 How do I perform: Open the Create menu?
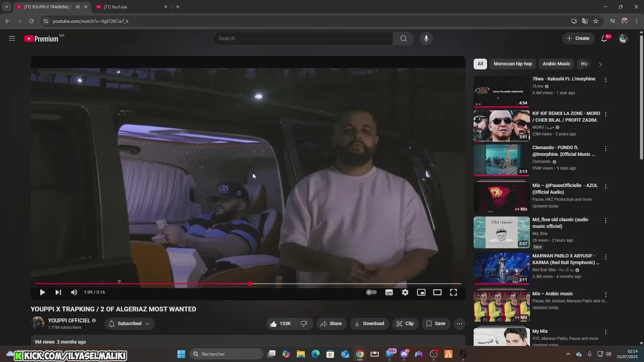click(x=578, y=38)
